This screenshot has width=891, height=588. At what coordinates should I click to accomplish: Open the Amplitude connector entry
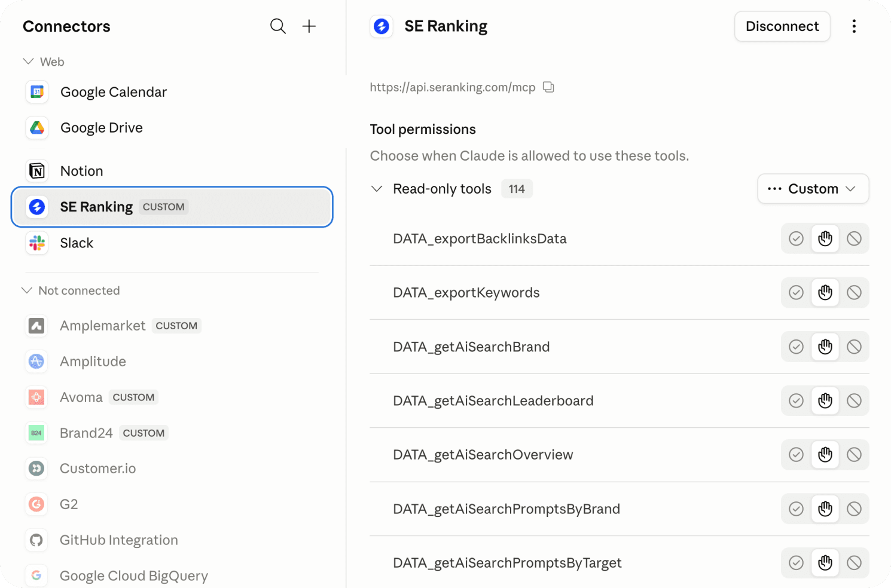[172, 362]
